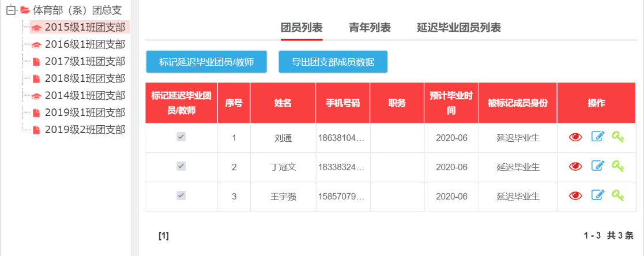The width and height of the screenshot is (644, 256).
Task: Toggle the checkbox in 刘通's row
Action: click(x=181, y=137)
